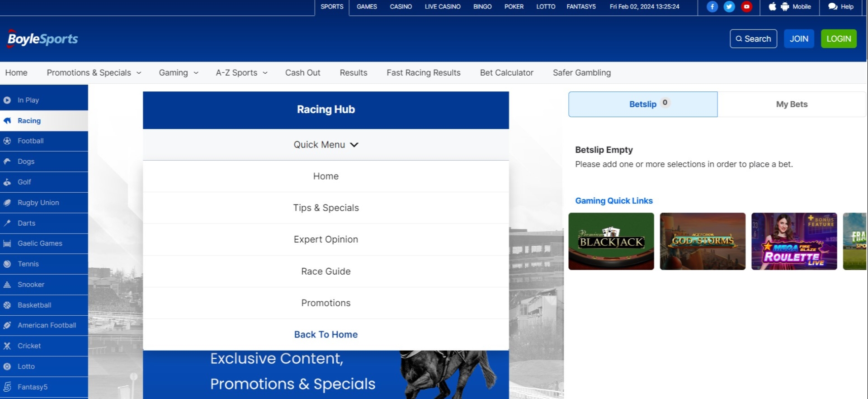This screenshot has width=868, height=399.
Task: Click the Android mobile app icon
Action: [x=785, y=7]
